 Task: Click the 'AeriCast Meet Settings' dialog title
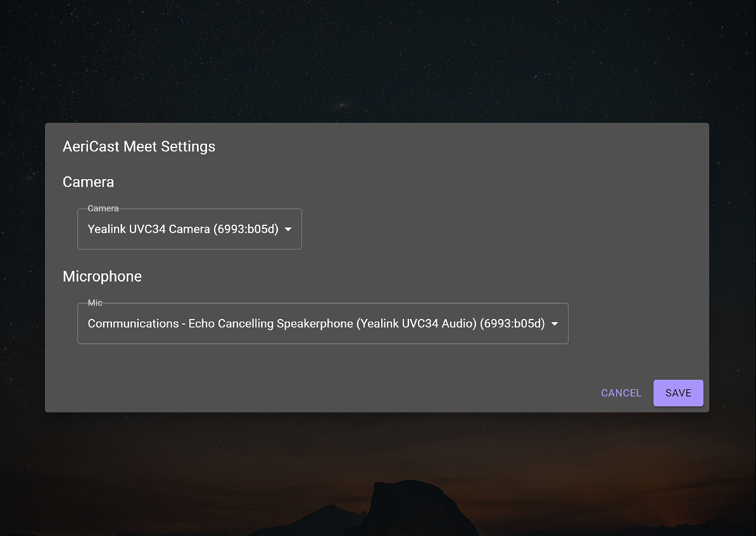pyautogui.click(x=139, y=147)
